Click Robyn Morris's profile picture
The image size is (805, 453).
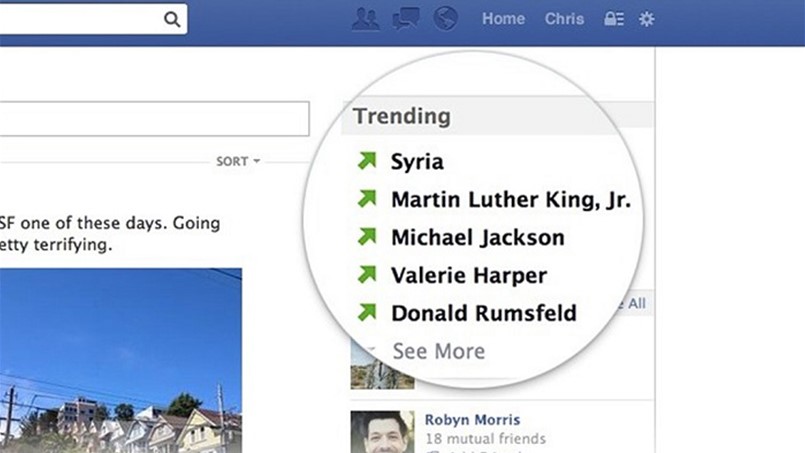click(x=382, y=431)
